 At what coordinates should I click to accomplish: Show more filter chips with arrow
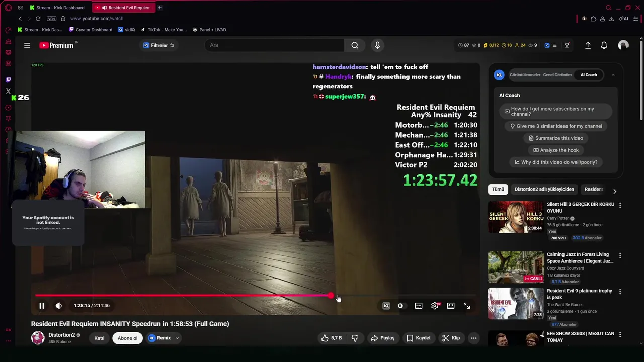pos(614,191)
